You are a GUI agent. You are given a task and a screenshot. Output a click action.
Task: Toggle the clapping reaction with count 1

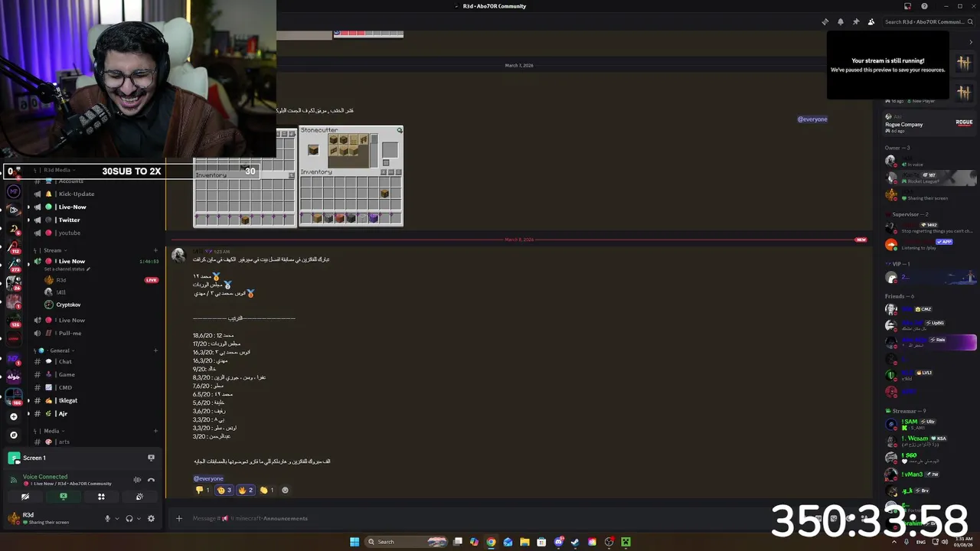click(x=266, y=490)
